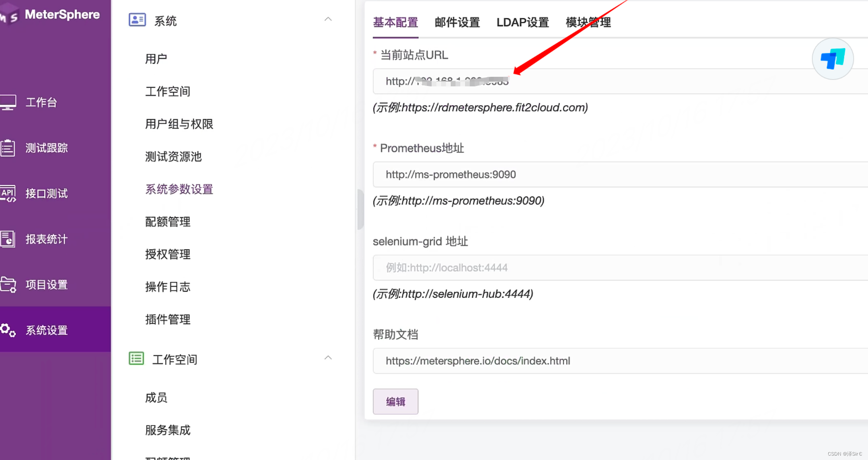Open 配额管理 under the 系统 section
868x460 pixels.
[167, 222]
